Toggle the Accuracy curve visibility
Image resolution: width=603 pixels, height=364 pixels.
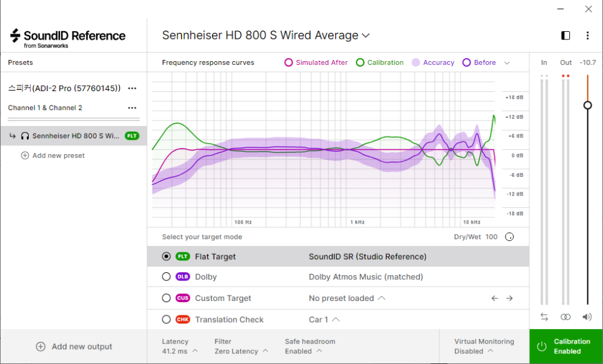pyautogui.click(x=433, y=62)
